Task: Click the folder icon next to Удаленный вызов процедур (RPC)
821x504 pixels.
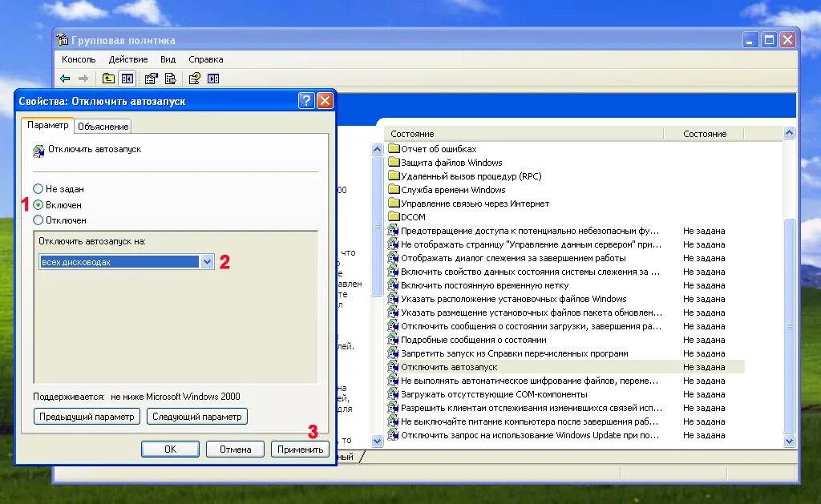Action: click(x=394, y=175)
